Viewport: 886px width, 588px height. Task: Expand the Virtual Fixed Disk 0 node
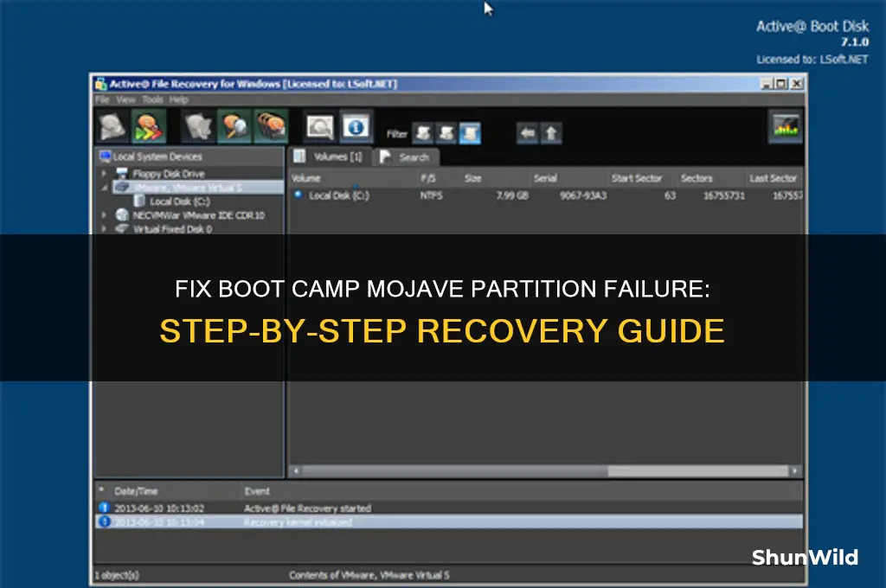coord(104,229)
